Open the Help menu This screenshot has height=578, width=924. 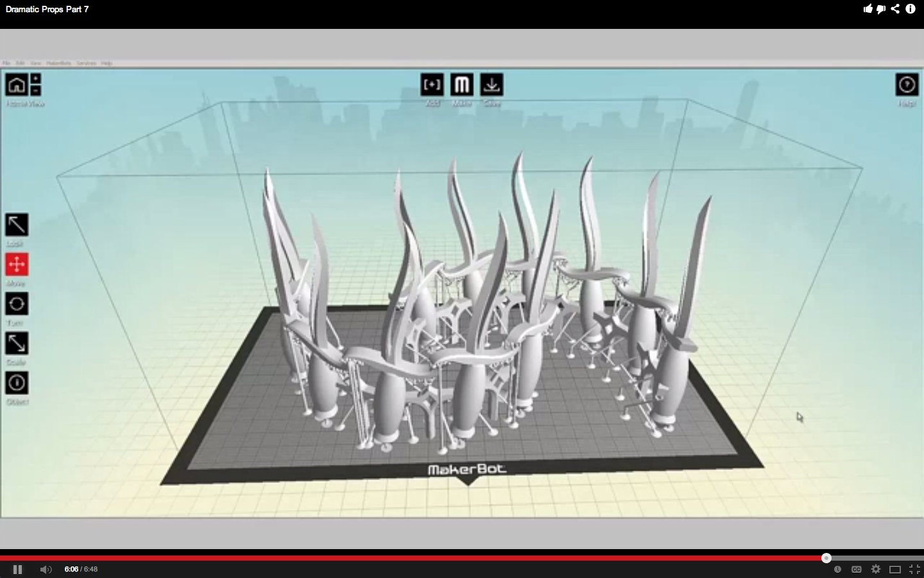(x=107, y=63)
